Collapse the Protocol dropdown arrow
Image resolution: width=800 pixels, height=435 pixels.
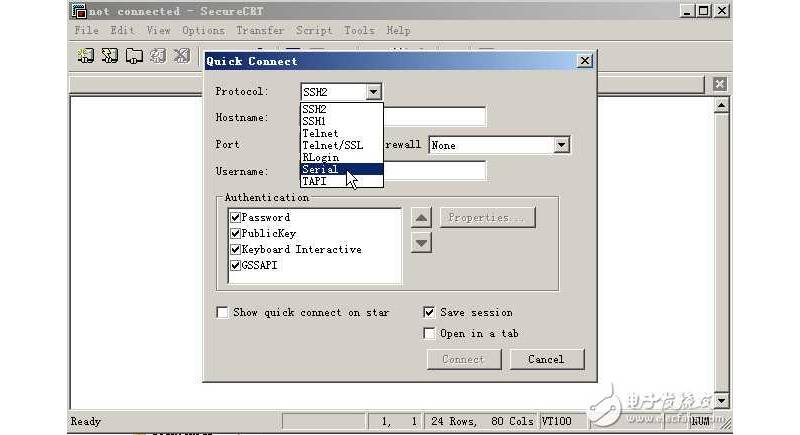(373, 92)
